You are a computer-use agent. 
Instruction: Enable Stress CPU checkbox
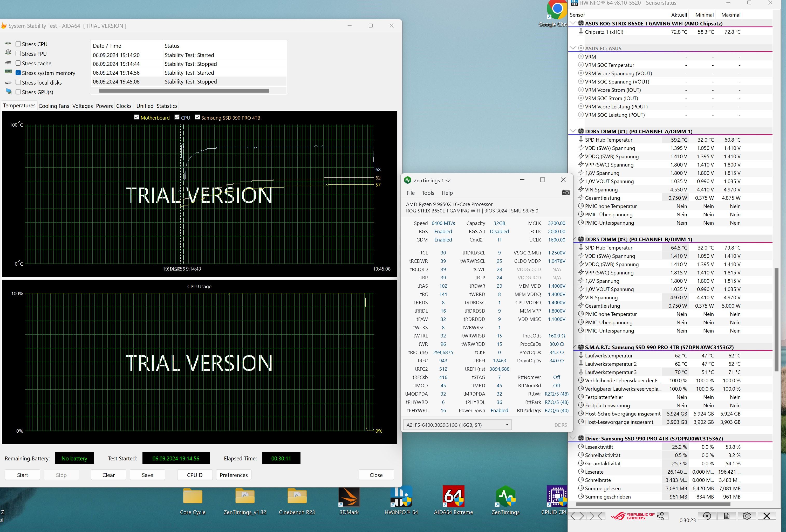(18, 44)
